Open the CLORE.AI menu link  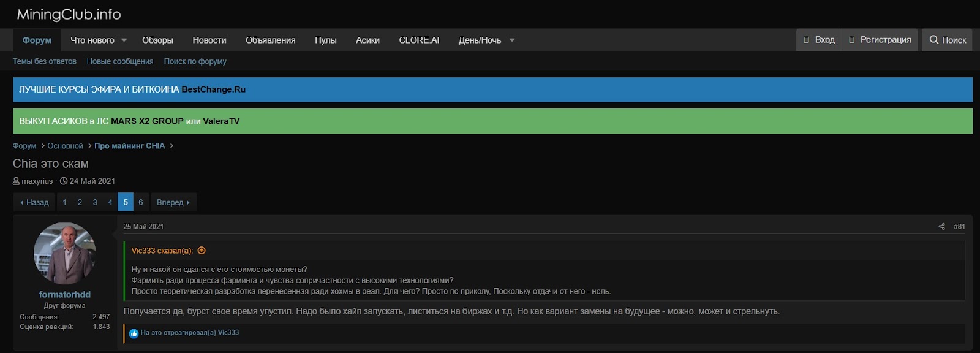pyautogui.click(x=419, y=40)
